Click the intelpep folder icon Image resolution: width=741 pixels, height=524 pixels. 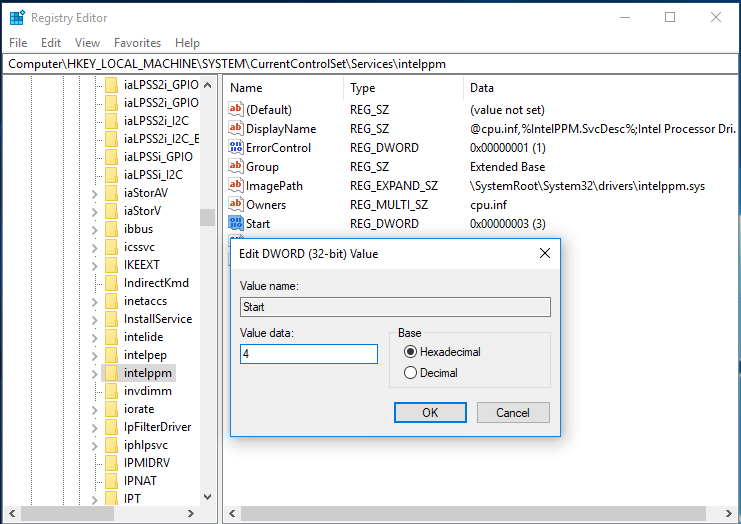pyautogui.click(x=112, y=355)
